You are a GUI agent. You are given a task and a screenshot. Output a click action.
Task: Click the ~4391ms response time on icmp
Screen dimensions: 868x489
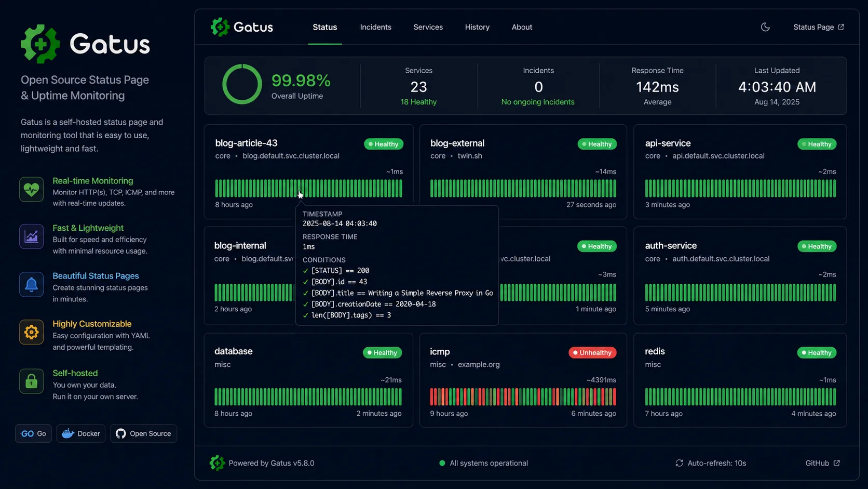601,380
